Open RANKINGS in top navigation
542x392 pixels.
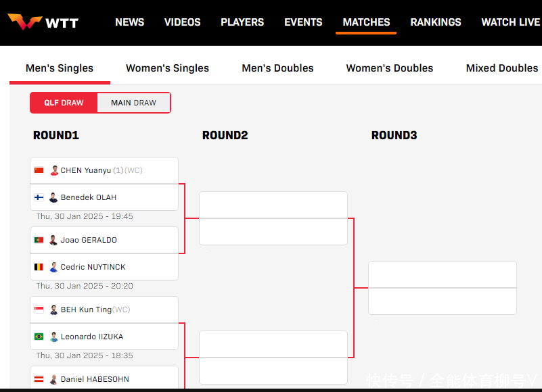[436, 22]
